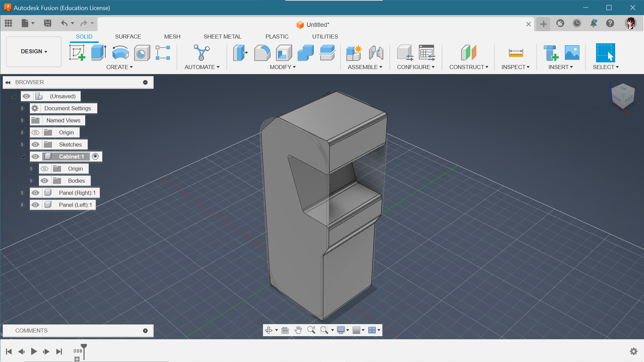Open the CREATE dropdown menu
The height and width of the screenshot is (362, 644).
coord(119,67)
